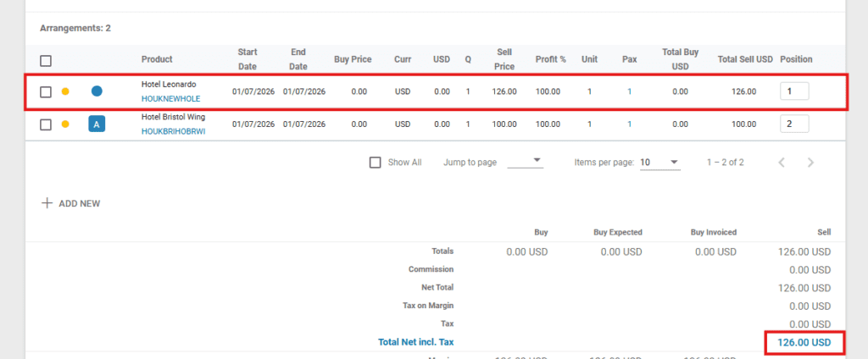The height and width of the screenshot is (359, 868).
Task: Open the Jump to page dropdown
Action: [526, 163]
